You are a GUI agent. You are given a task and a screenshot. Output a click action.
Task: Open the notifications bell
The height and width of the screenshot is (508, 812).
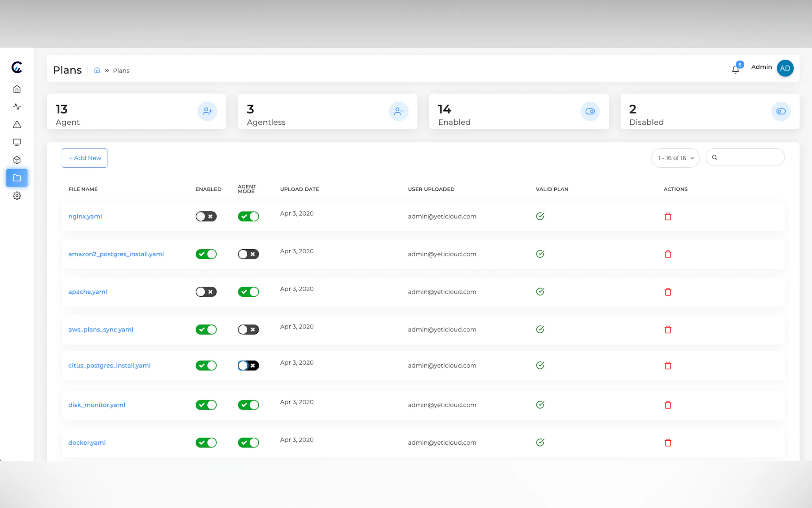pyautogui.click(x=735, y=69)
